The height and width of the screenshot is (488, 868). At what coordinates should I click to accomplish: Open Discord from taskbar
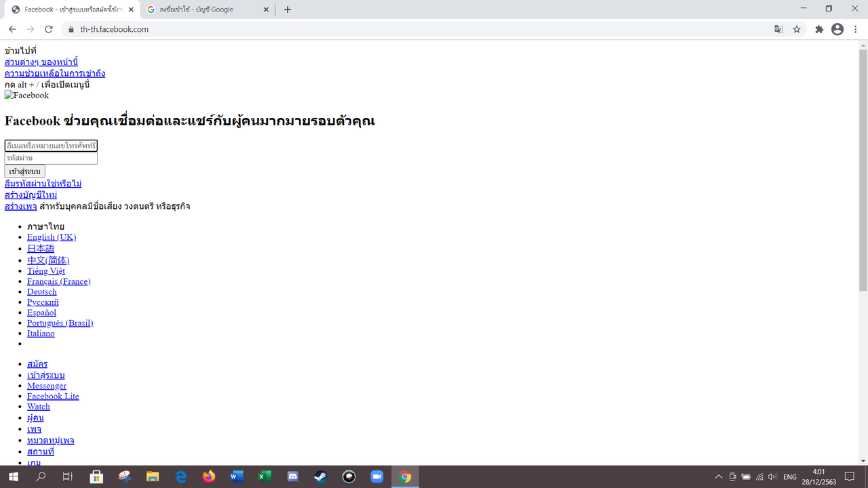click(x=293, y=476)
